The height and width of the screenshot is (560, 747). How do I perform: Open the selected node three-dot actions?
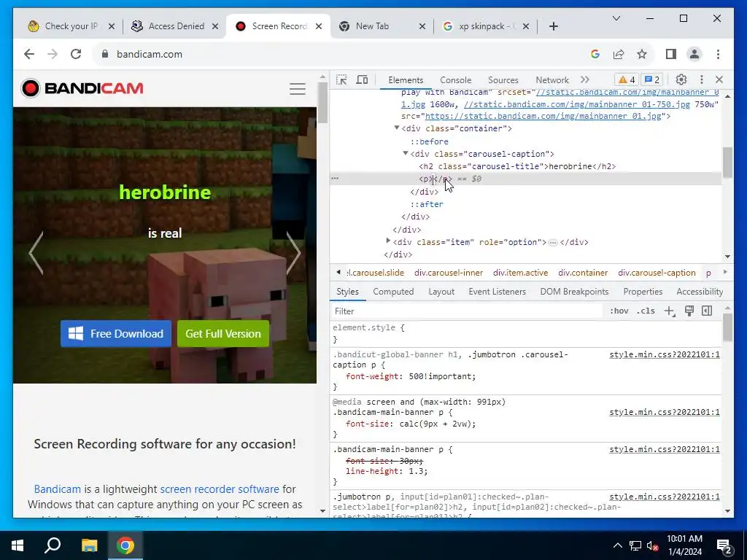[x=335, y=179]
